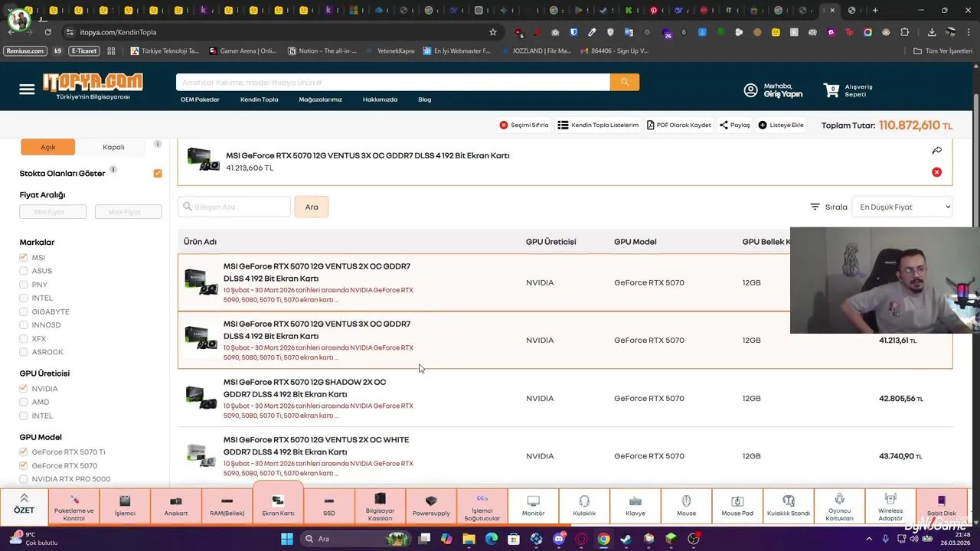
Task: Click the Max Fiyat price field
Action: pos(128,212)
